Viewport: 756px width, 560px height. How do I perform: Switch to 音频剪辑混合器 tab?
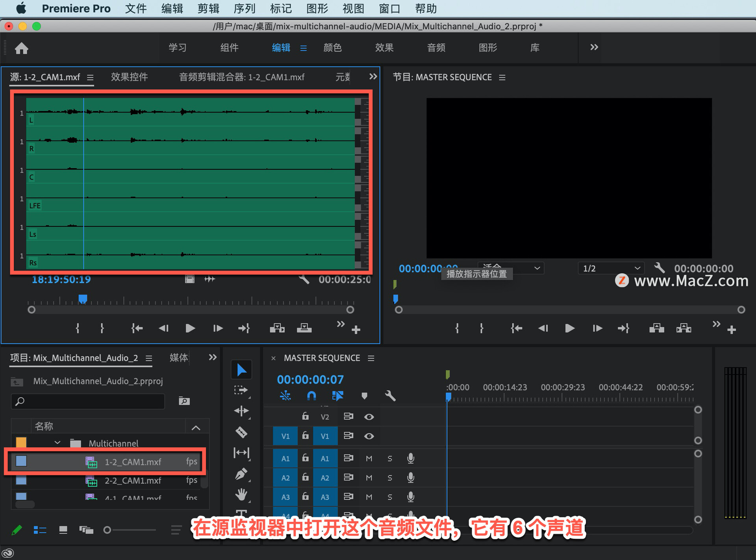point(242,77)
